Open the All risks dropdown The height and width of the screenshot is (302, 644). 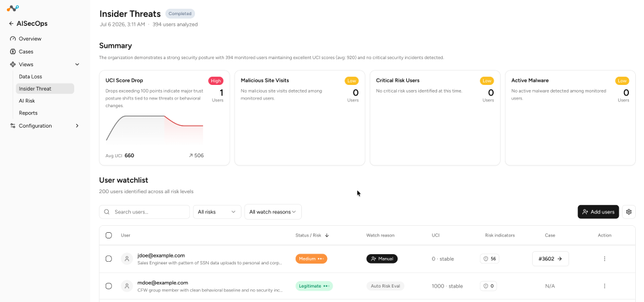(x=217, y=212)
